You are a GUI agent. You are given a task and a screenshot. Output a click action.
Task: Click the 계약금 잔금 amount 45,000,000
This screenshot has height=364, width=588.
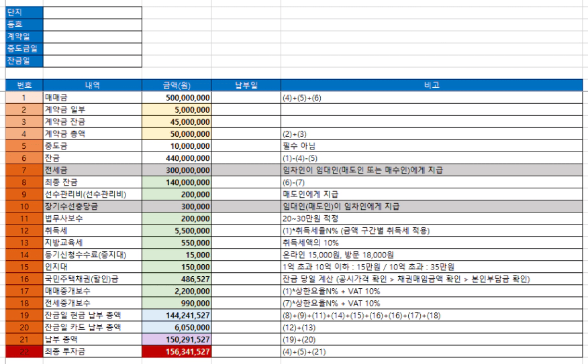pyautogui.click(x=177, y=122)
